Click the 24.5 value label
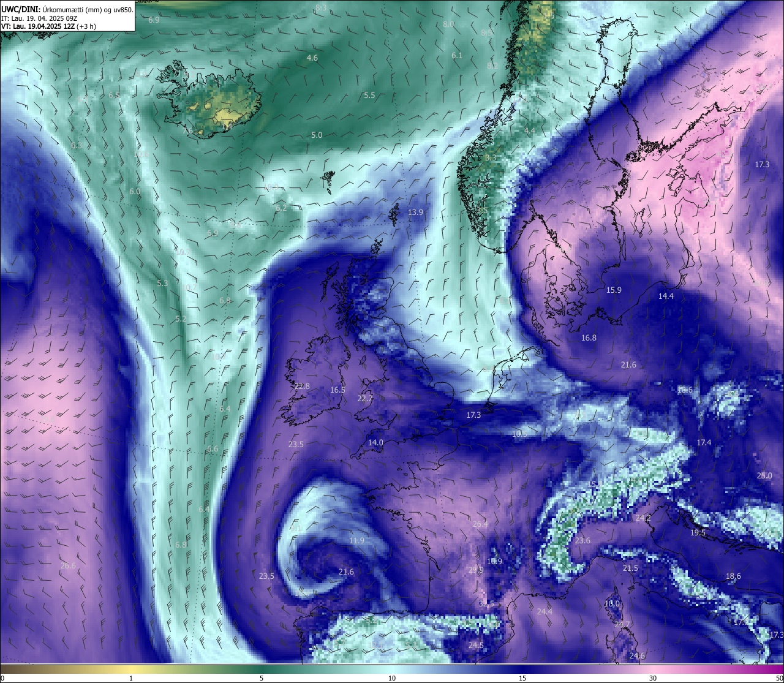 click(476, 645)
